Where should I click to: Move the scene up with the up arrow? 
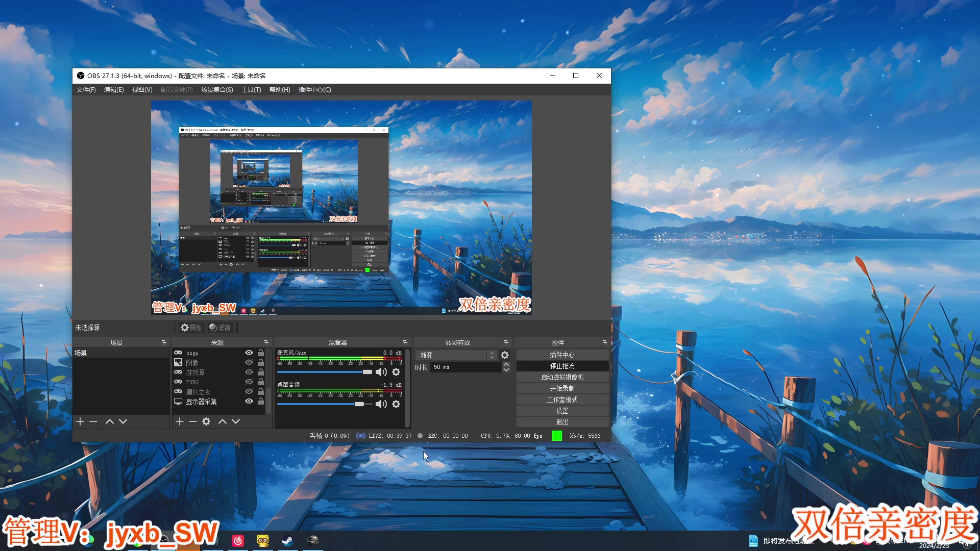[110, 421]
